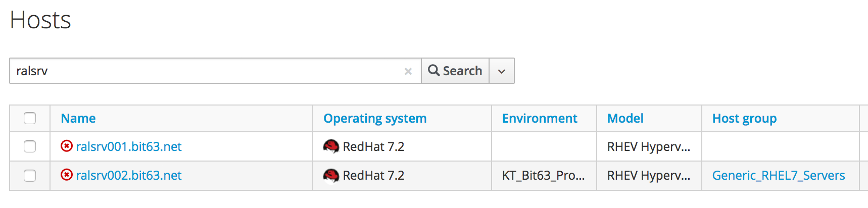Click the red error status icon for ralsrv001
868x208 pixels.
[66, 146]
